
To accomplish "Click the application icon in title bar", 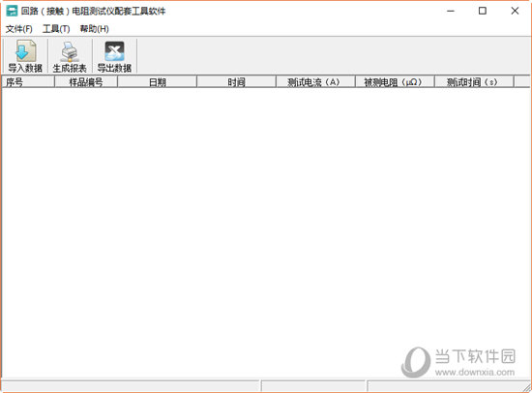I will click(x=12, y=12).
